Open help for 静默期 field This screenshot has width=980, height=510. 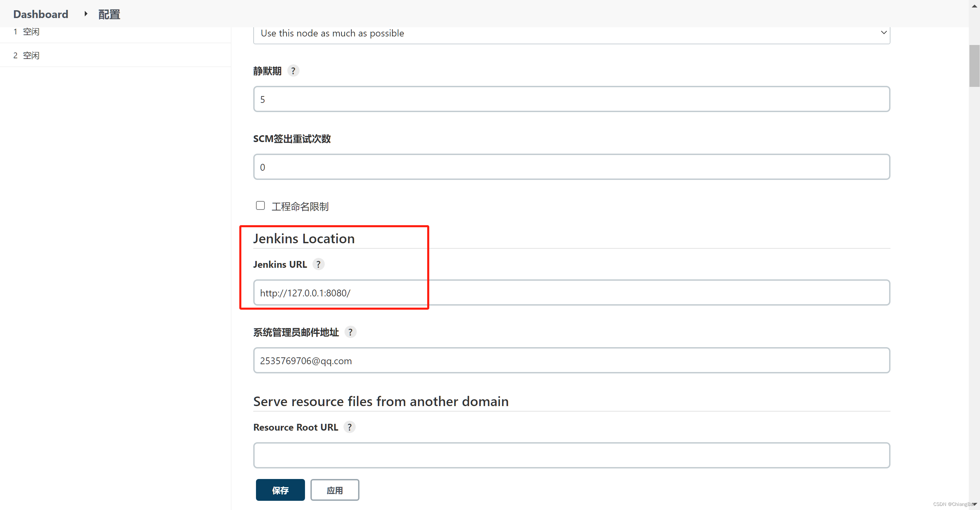click(293, 71)
